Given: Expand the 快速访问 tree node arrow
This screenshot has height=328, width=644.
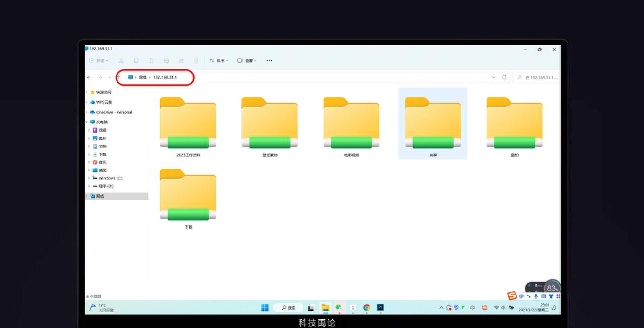Looking at the screenshot, I should (87, 92).
